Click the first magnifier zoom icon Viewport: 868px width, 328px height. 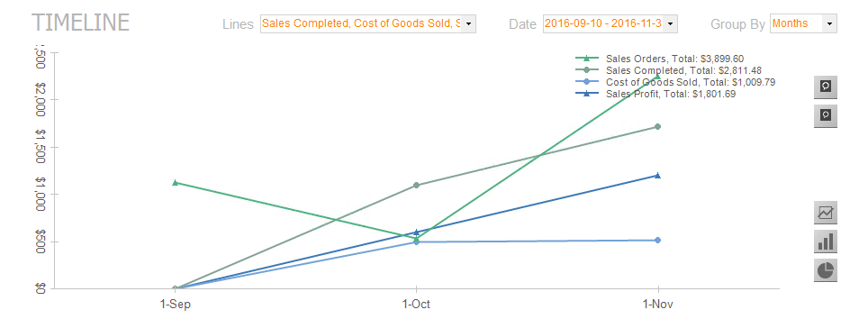[826, 87]
